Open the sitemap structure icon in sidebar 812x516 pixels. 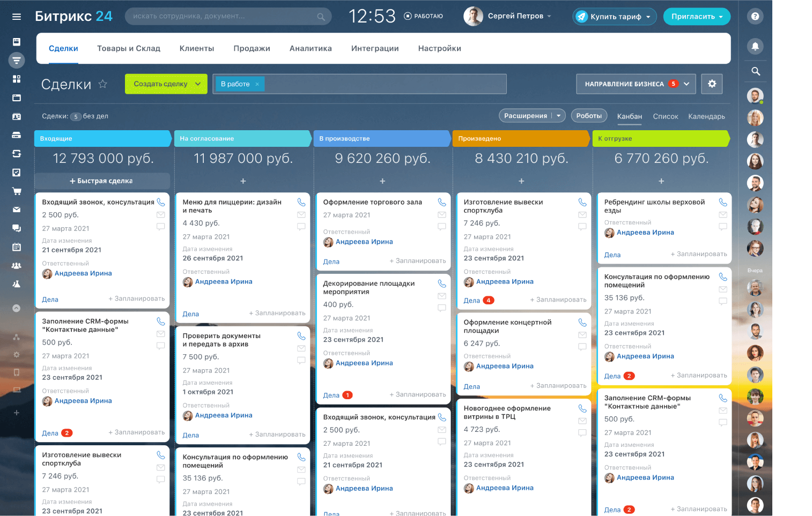[17, 337]
